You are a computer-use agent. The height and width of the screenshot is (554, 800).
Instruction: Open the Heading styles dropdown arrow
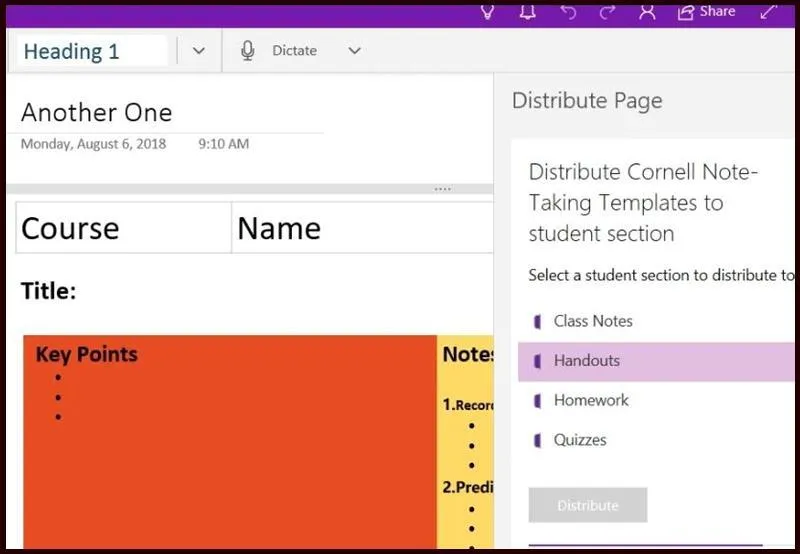(x=199, y=51)
